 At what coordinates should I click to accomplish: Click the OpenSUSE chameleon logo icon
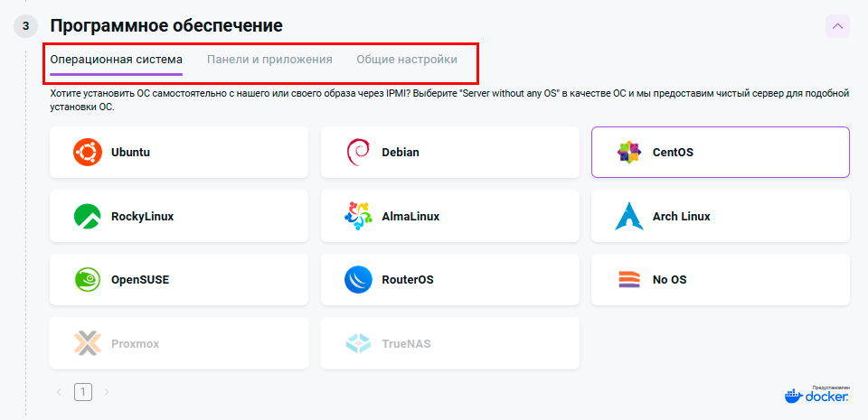pos(88,280)
